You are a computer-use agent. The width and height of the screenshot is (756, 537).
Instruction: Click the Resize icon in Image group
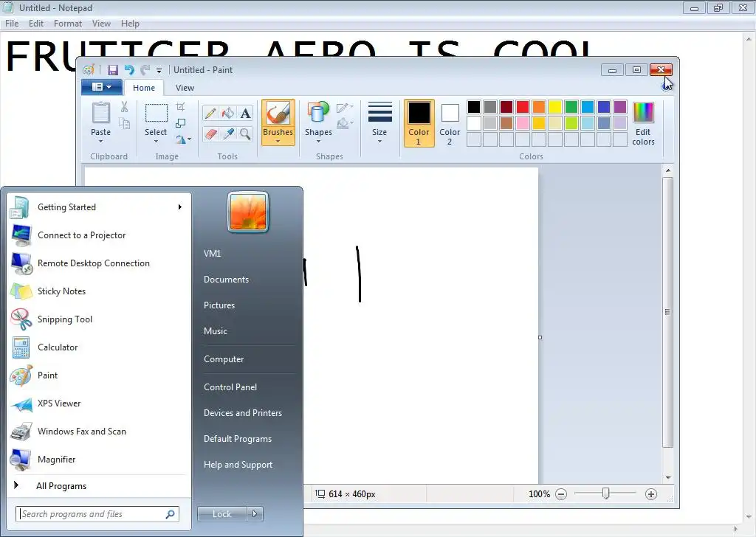pyautogui.click(x=181, y=123)
